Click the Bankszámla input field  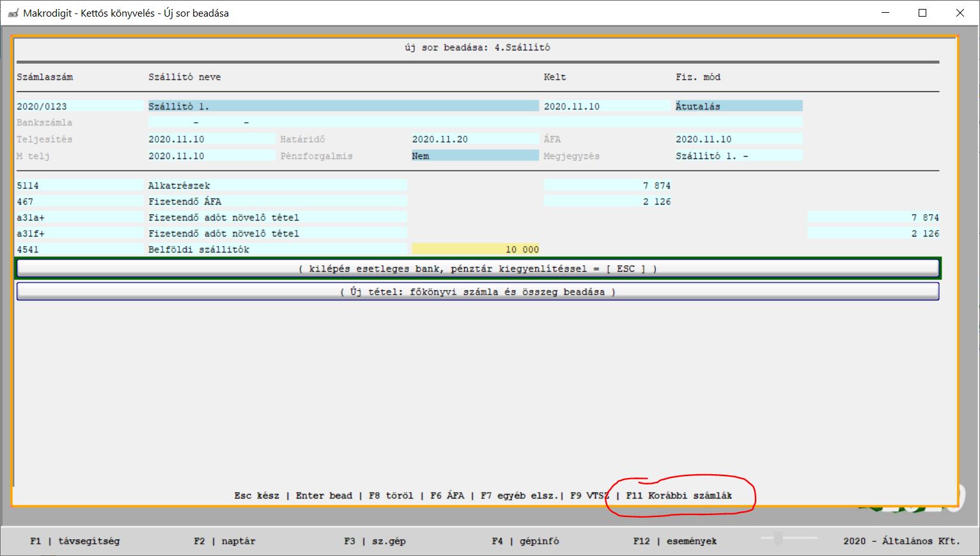click(x=475, y=122)
